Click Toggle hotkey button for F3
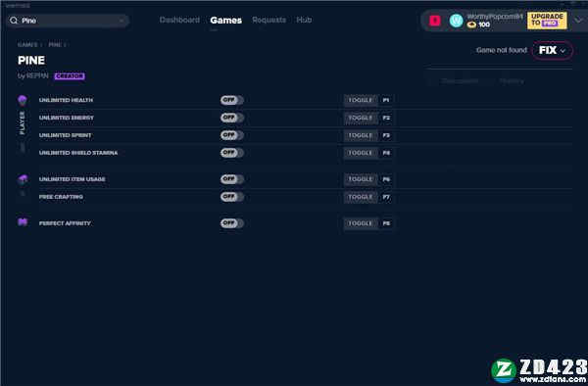This screenshot has height=386, width=588. [x=361, y=135]
